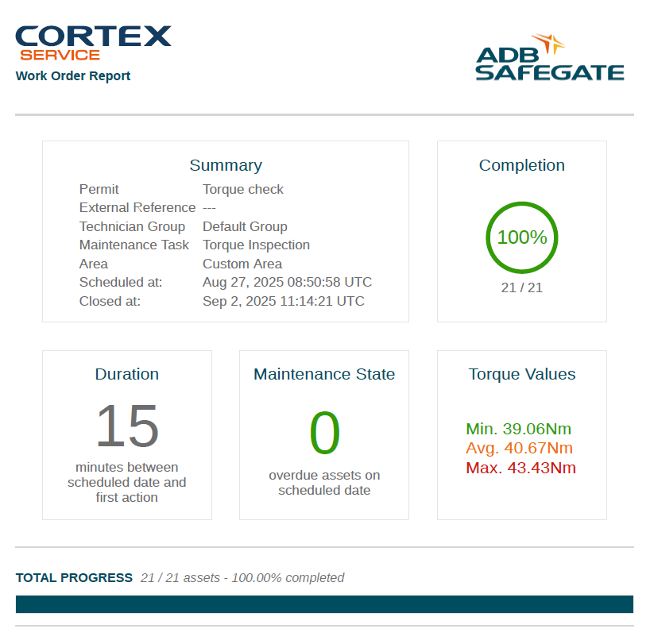Click the Torque check permit value
The height and width of the screenshot is (644, 654).
pos(242,189)
